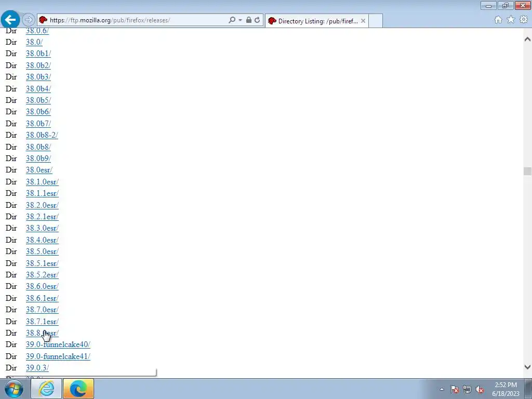Open the 38.0b8/ directory link

coord(38,147)
